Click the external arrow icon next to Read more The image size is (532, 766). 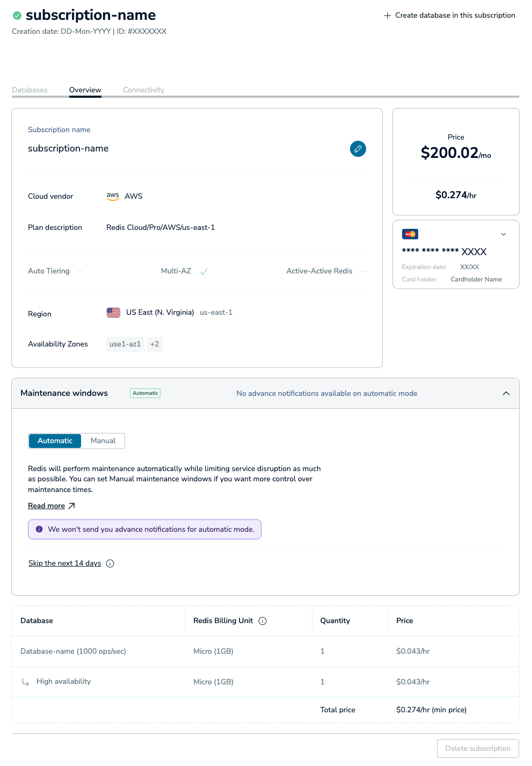(x=72, y=506)
